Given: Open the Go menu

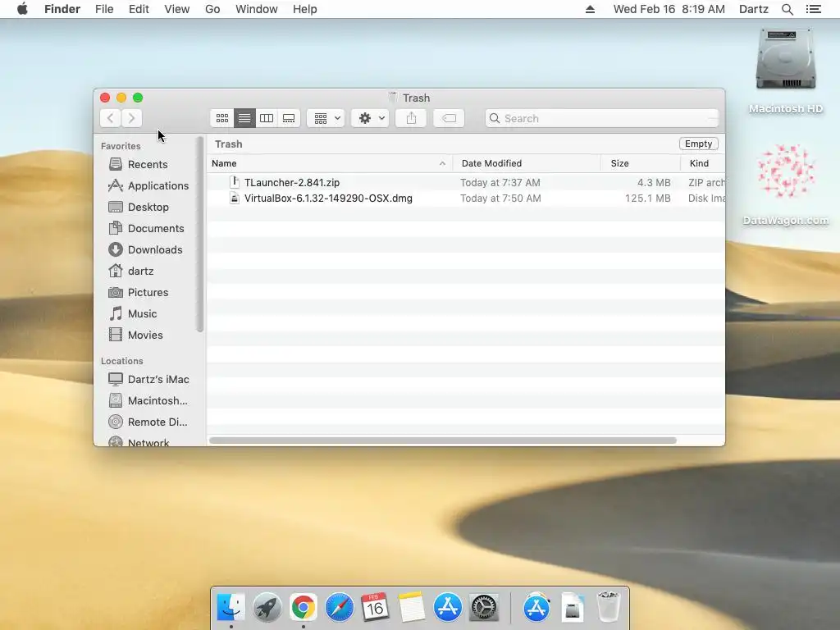Looking at the screenshot, I should click(212, 9).
